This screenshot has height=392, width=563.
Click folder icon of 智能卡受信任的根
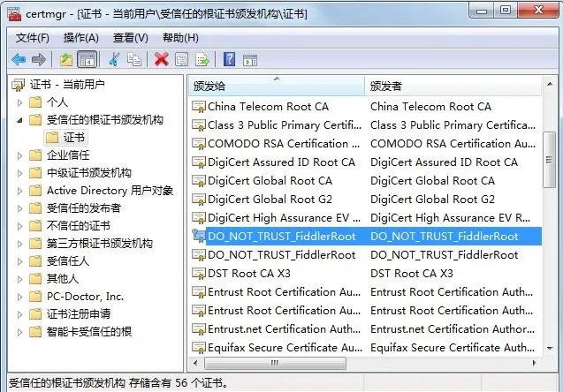point(35,331)
